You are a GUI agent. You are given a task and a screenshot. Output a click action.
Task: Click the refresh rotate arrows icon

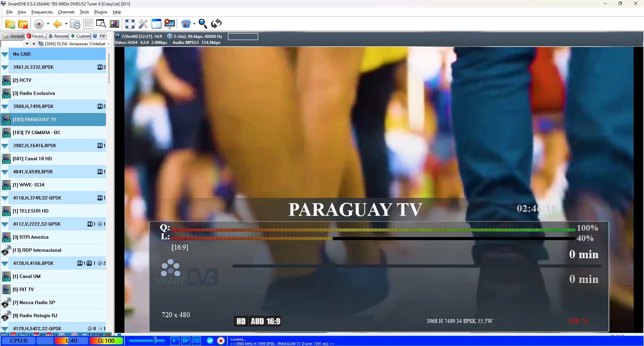pos(216,24)
